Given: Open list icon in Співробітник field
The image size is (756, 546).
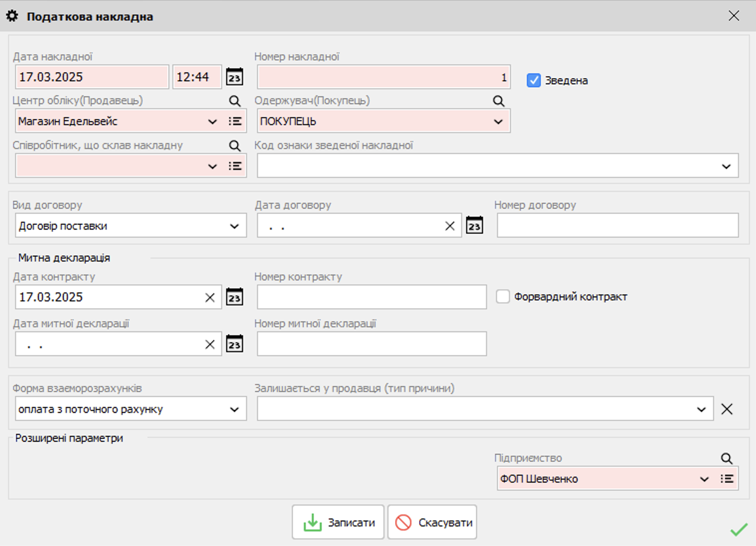Looking at the screenshot, I should click(x=235, y=166).
